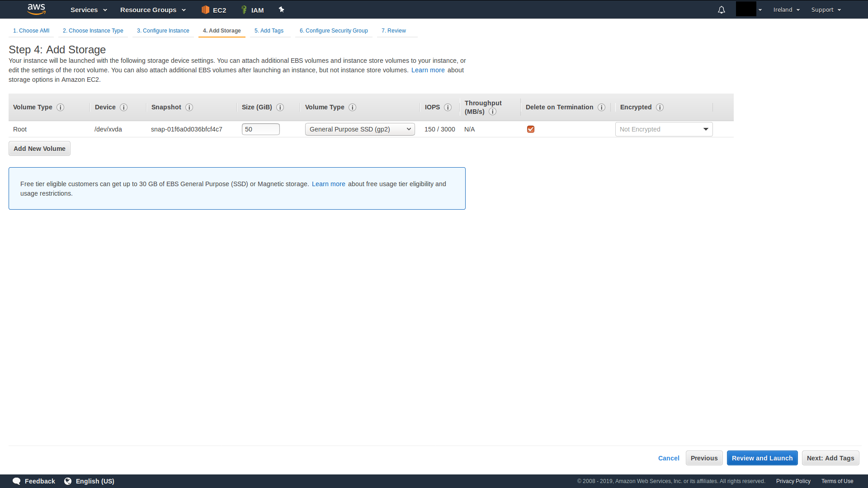This screenshot has height=488, width=868.
Task: Click the AWS Services menu icon
Action: click(88, 9)
